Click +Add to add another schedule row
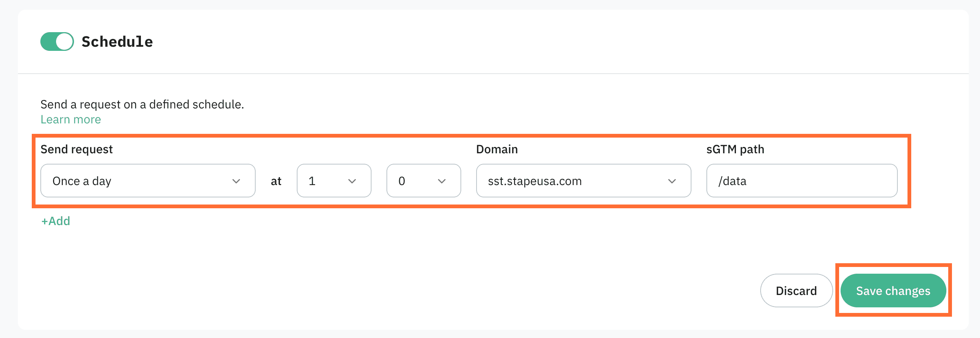Screen dimensions: 980x338 click(x=55, y=221)
